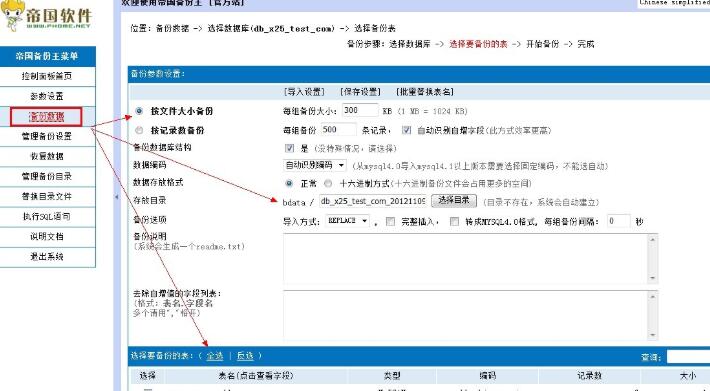Open 参数设置 menu item
Image resolution: width=710 pixels, height=391 pixels.
coord(47,96)
